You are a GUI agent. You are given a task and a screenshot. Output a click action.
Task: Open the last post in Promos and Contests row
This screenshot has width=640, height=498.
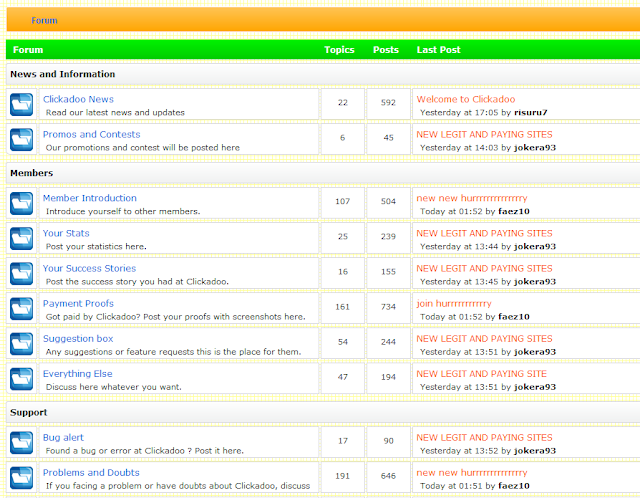point(484,134)
